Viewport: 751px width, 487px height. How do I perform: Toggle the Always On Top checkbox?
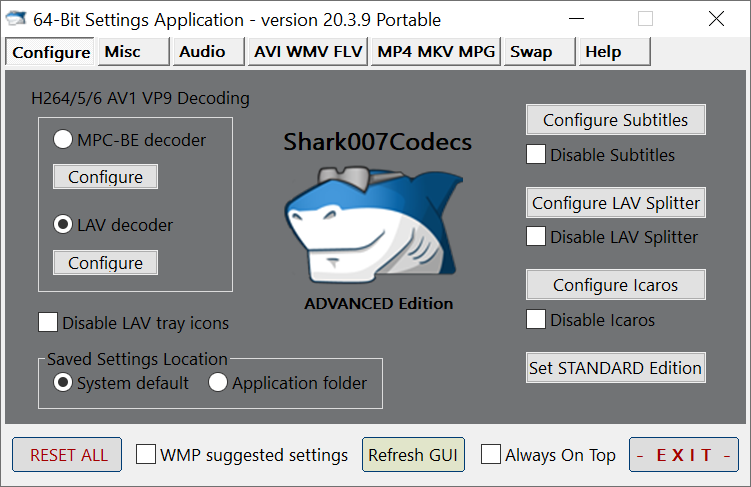pos(491,455)
